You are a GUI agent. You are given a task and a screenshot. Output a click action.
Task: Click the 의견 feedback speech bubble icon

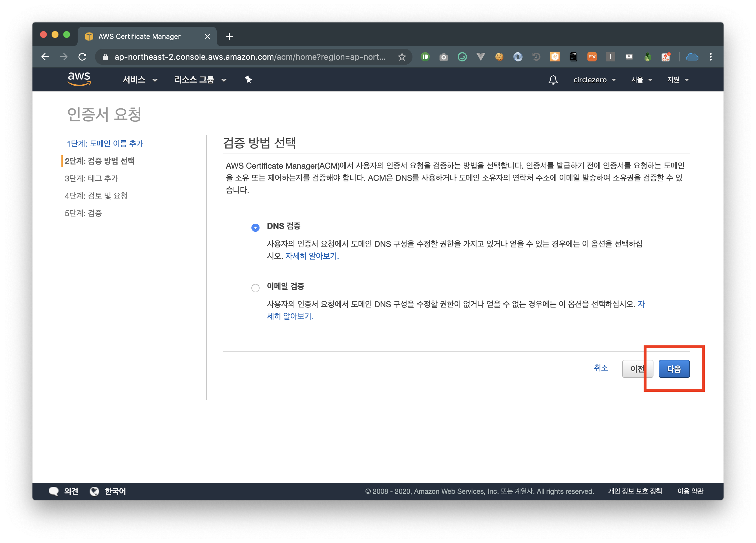tap(54, 491)
